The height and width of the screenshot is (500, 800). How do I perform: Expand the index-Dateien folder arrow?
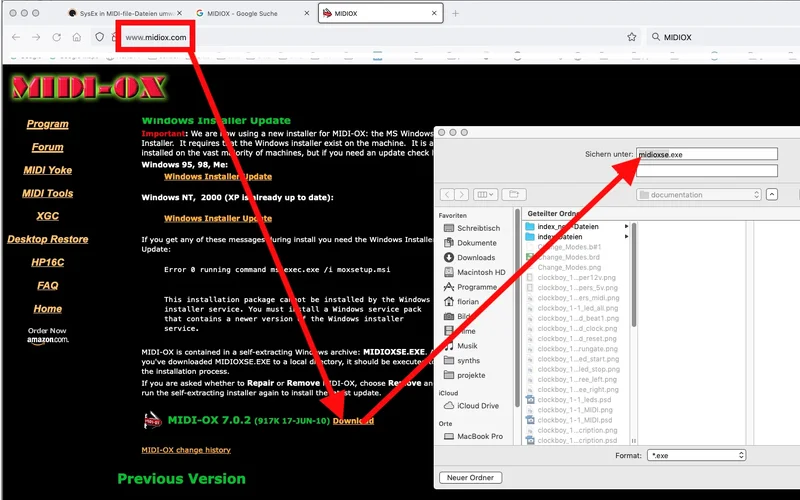pyautogui.click(x=626, y=236)
